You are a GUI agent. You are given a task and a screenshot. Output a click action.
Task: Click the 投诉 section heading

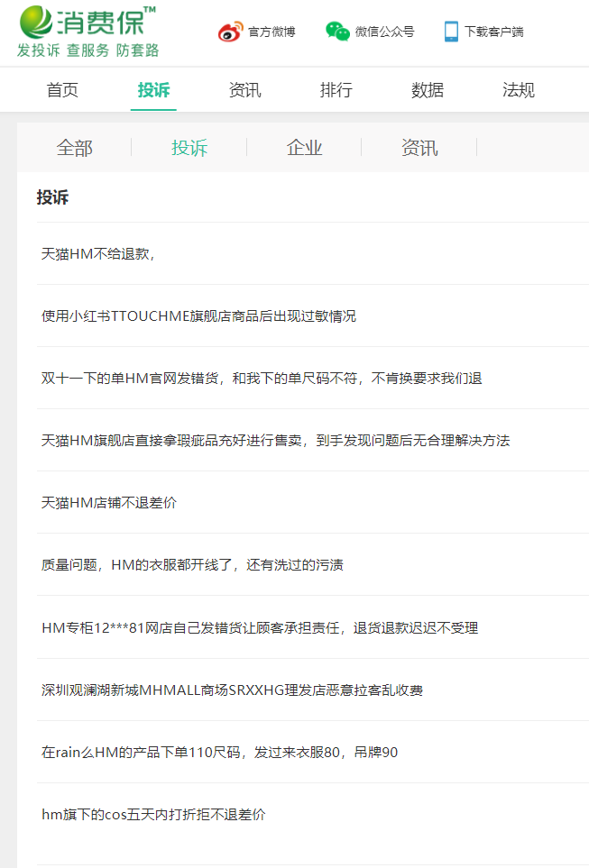pos(52,197)
